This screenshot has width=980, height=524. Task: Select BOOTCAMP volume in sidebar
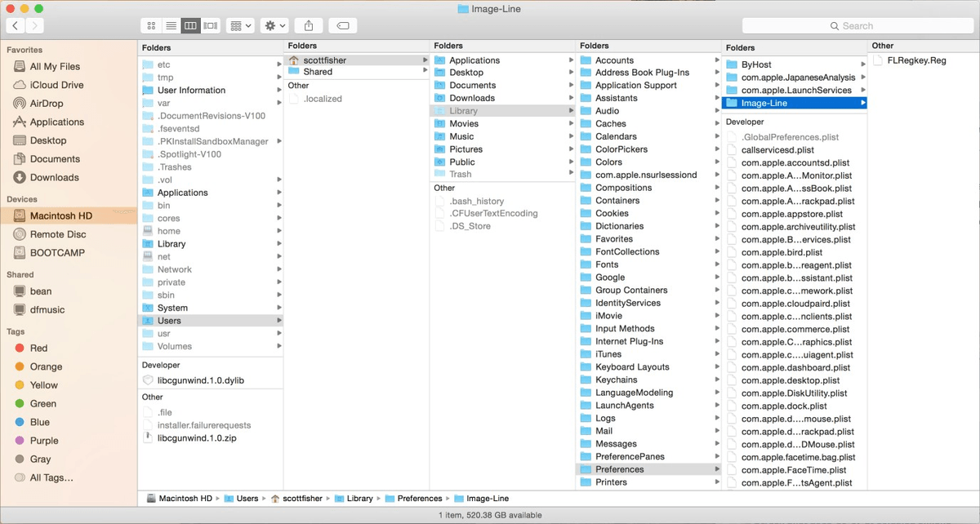tap(57, 253)
